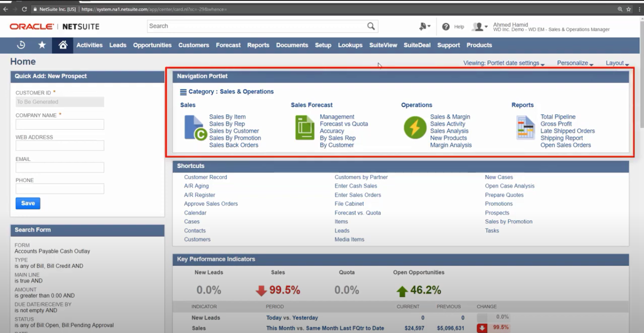
Task: Click the Email input field
Action: 60,167
